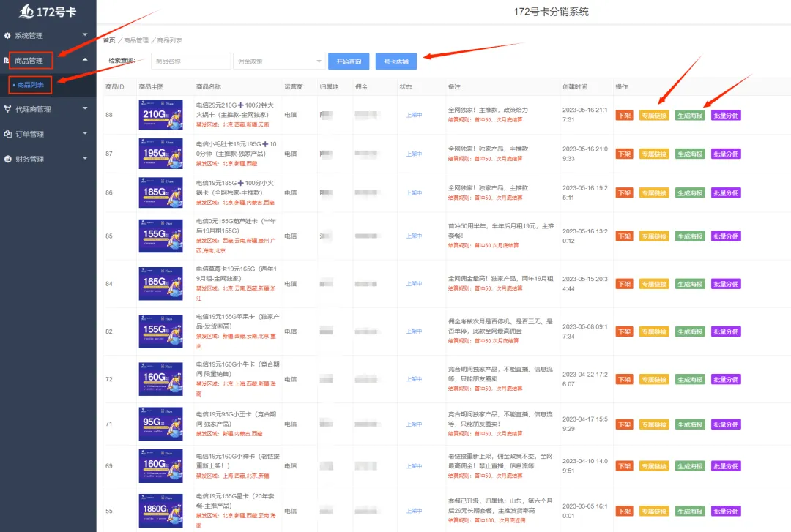Image resolution: width=791 pixels, height=532 pixels.
Task: Click the 商品管理 sidebar icon
Action: click(x=8, y=61)
